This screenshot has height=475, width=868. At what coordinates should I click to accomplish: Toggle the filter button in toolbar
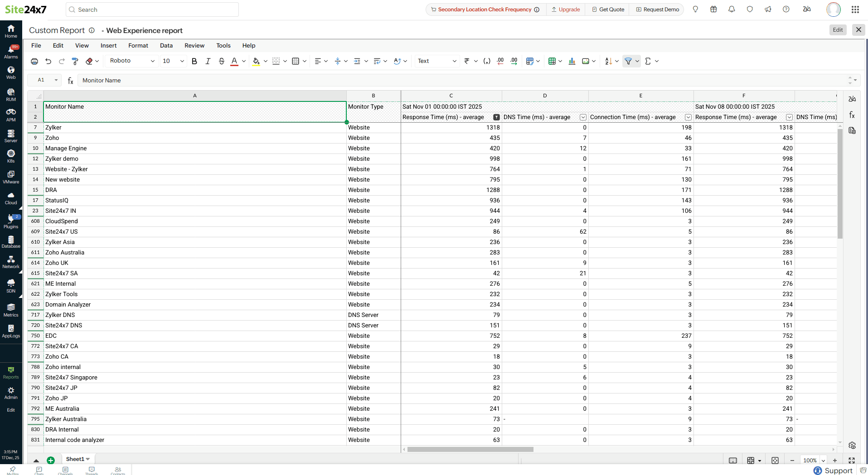pyautogui.click(x=628, y=61)
